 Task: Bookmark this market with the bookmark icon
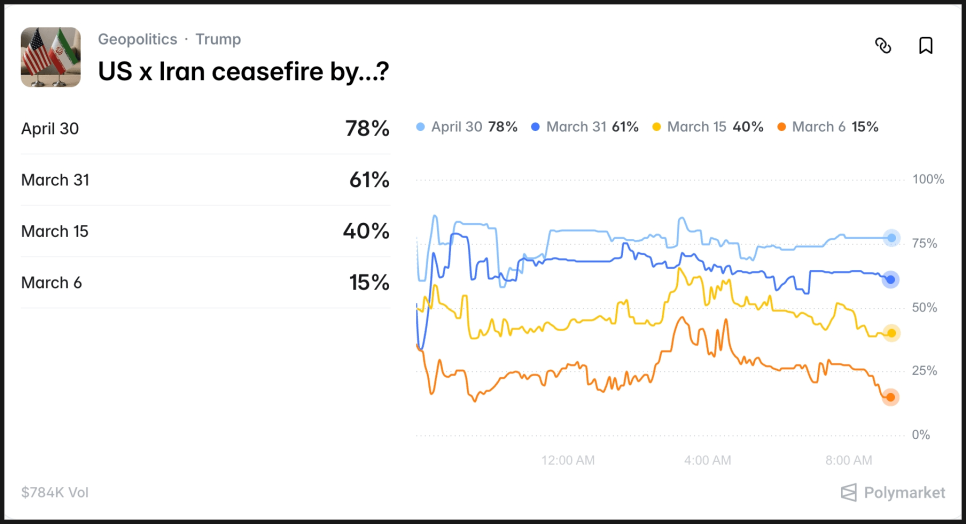926,45
